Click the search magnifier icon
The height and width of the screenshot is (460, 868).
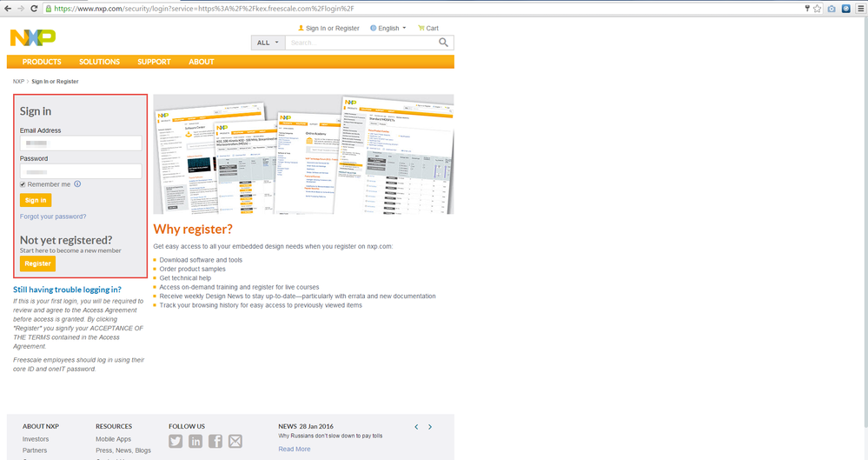pyautogui.click(x=443, y=42)
